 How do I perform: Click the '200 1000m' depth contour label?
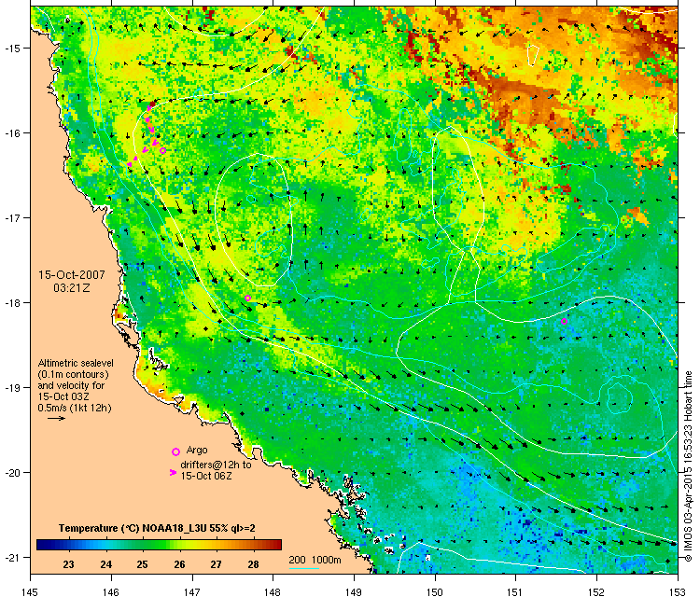click(315, 560)
